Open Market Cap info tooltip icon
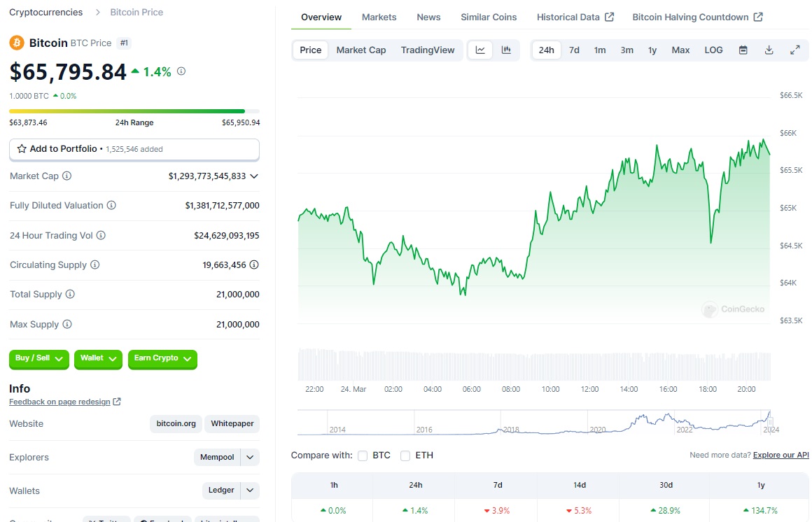Screen dimensions: 812x522 pos(66,176)
